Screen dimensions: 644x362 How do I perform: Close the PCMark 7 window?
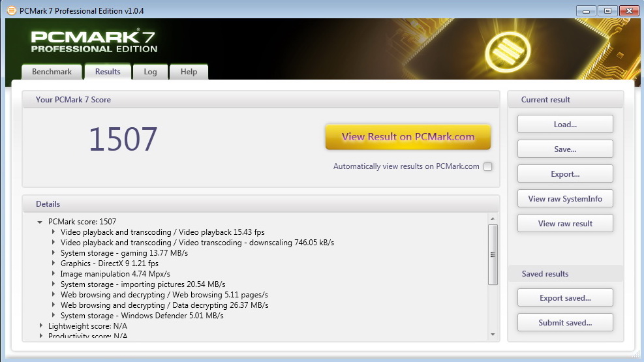click(629, 10)
